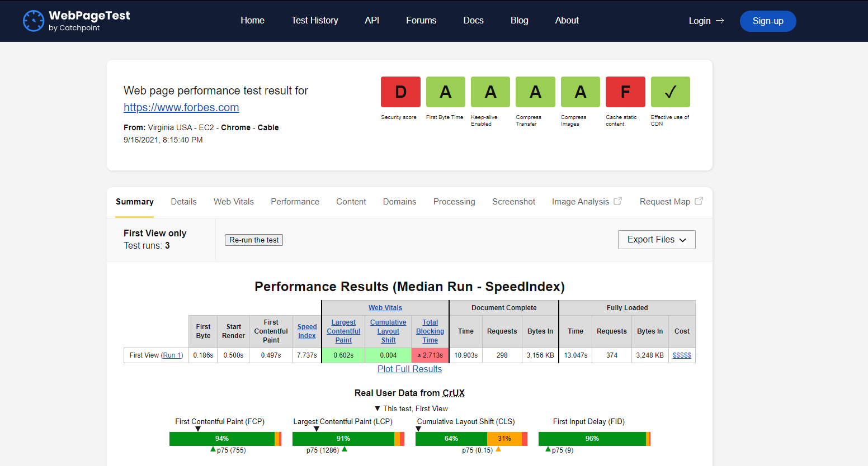The width and height of the screenshot is (868, 466).
Task: Switch to the Web Vitals tab
Action: (234, 202)
